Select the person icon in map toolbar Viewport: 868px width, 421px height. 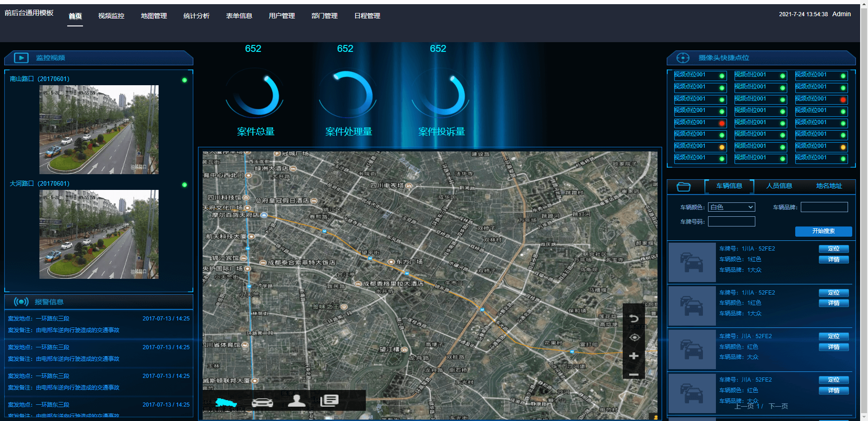point(297,401)
